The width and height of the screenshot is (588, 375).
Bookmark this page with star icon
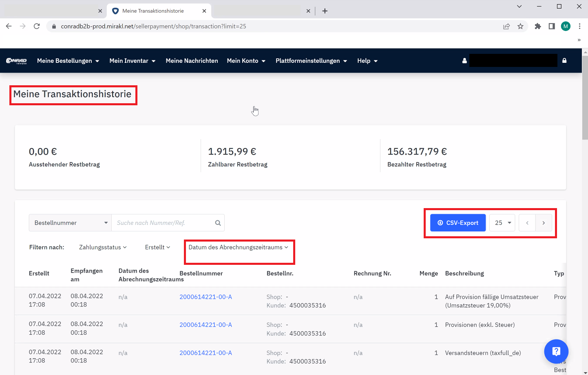[520, 27]
